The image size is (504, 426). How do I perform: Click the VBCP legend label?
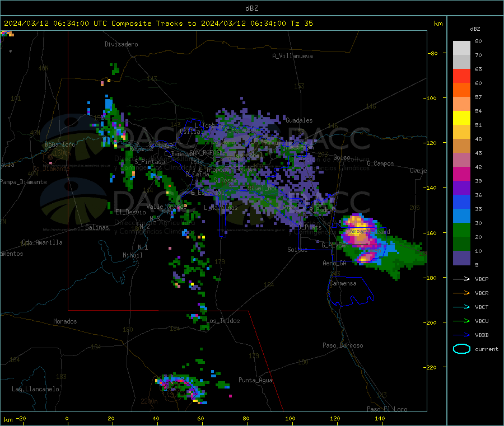pyautogui.click(x=482, y=279)
